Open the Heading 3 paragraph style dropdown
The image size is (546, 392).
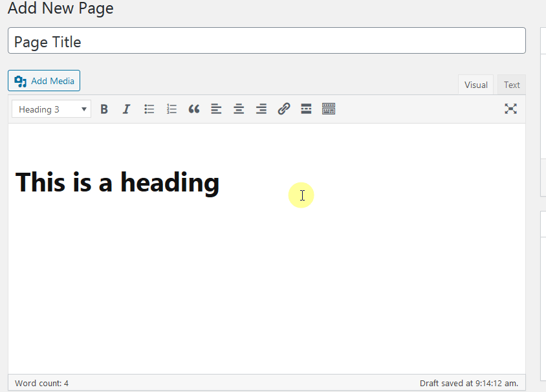tap(45, 109)
